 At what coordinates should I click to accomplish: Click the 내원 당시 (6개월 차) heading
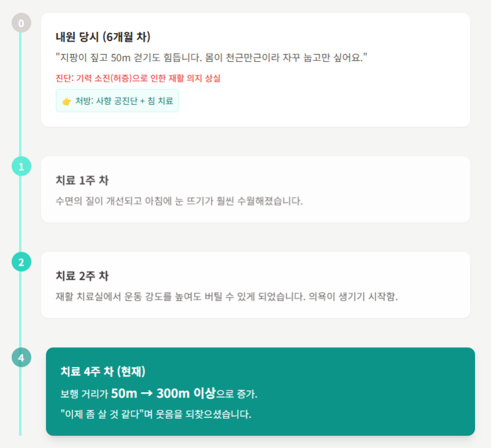point(103,37)
